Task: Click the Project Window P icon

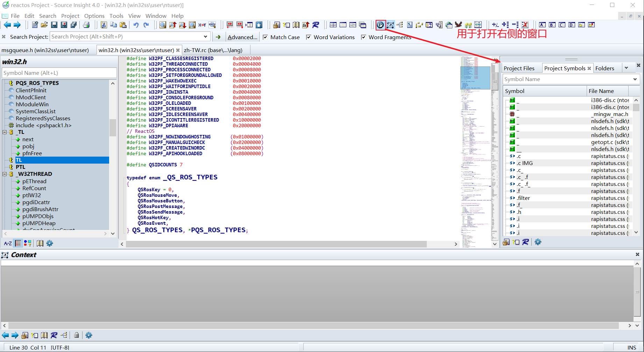Action: point(380,25)
